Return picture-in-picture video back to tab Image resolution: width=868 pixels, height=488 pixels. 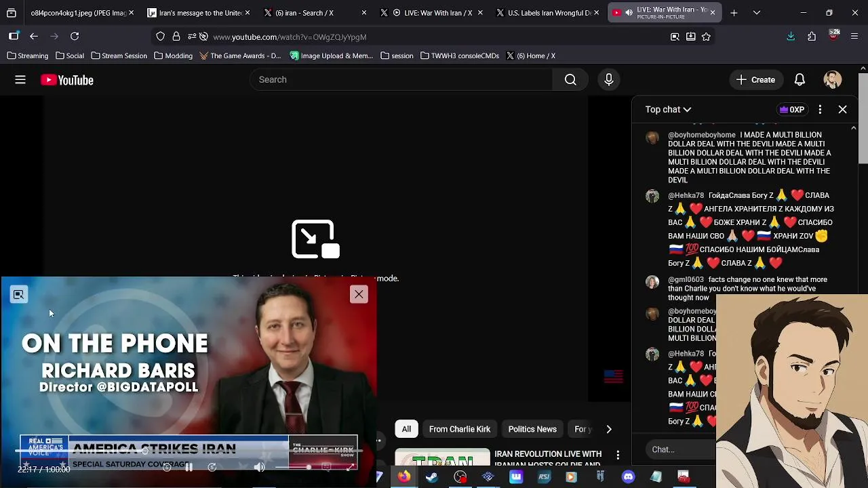coord(18,294)
